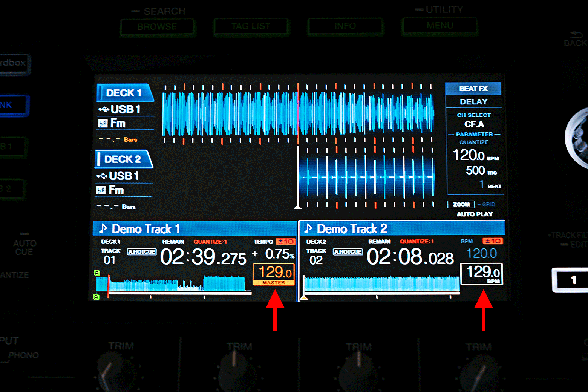
Task: Select the Deck 2 tempo range ±10 badge
Action: (x=493, y=241)
